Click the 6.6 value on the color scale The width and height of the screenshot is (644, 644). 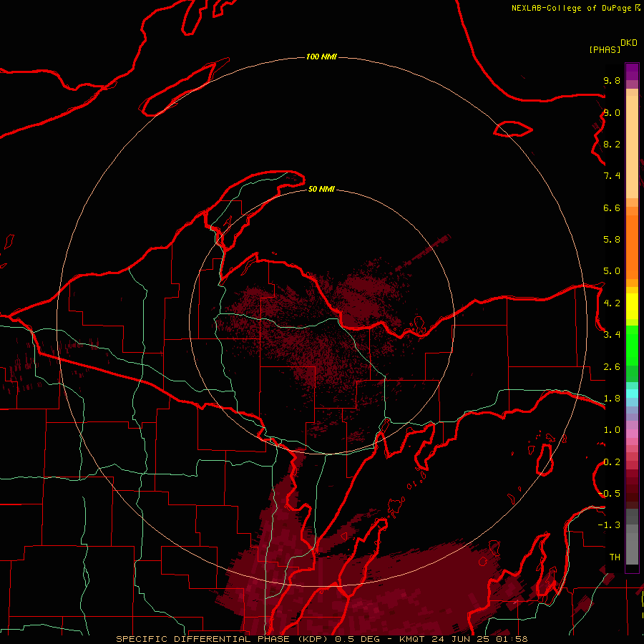[x=612, y=208]
